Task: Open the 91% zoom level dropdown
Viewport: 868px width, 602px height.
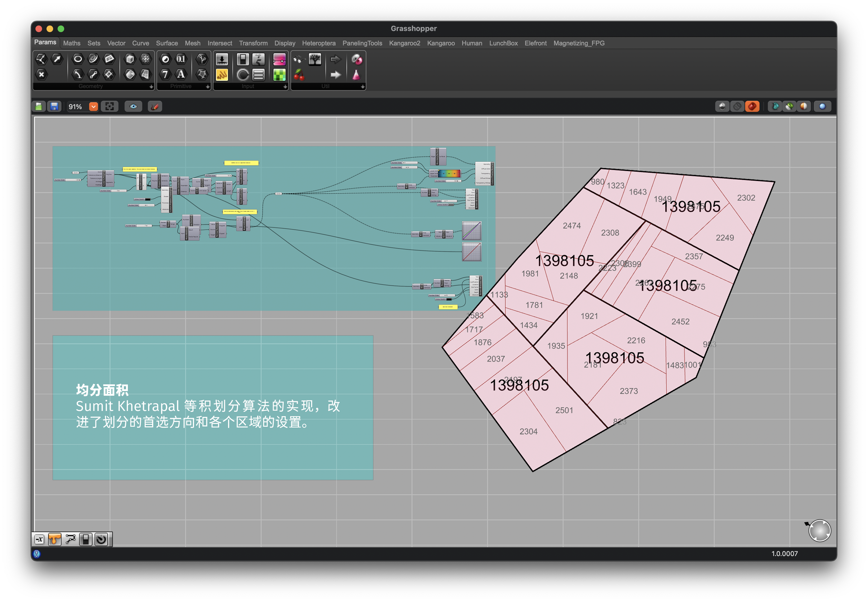Action: 93,107
